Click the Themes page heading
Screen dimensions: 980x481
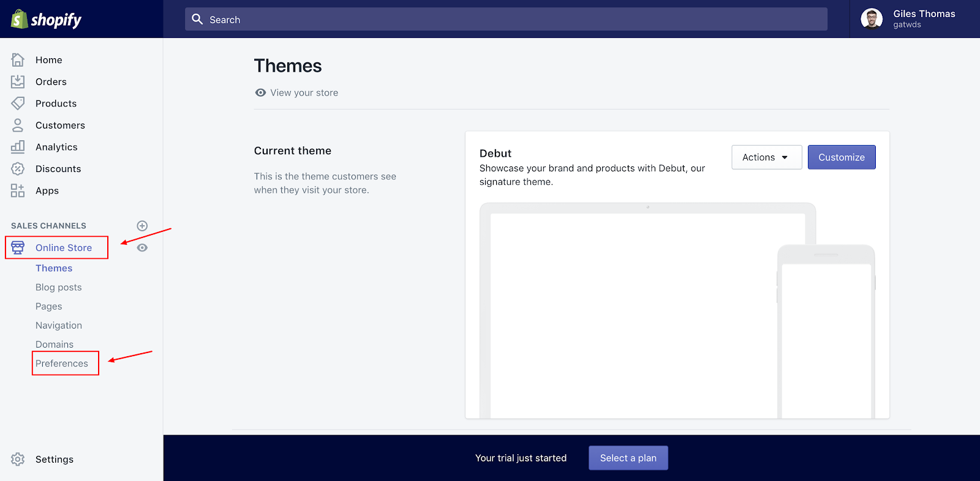point(288,65)
